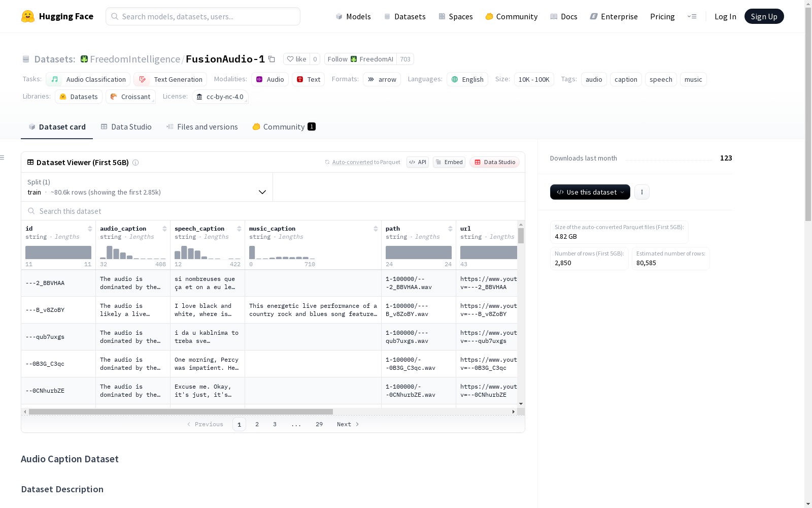812x508 pixels.
Task: Click the table's vertical scrollbar thumb
Action: [521, 236]
